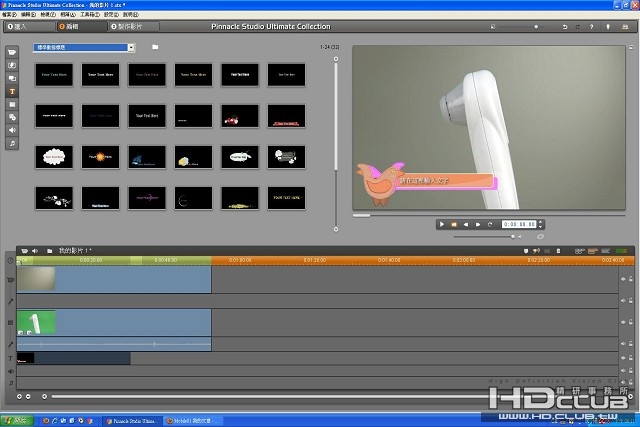This screenshot has height=427, width=640.
Task: Toggle loop playback button
Action: pos(490,224)
